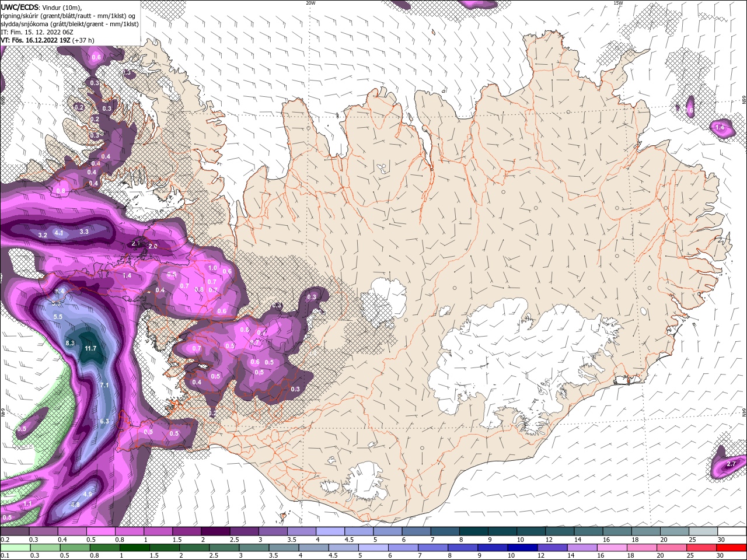Image resolution: width=747 pixels, height=560 pixels.
Task: Click the '2.0' precipitation value on map
Action: coord(153,246)
